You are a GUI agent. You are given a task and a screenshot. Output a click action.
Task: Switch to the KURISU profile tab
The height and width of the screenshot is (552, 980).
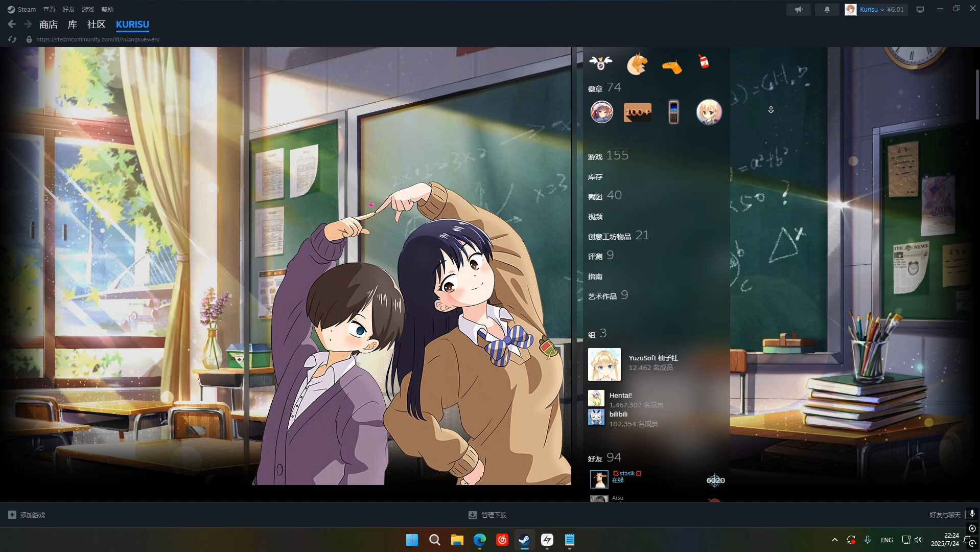click(132, 24)
